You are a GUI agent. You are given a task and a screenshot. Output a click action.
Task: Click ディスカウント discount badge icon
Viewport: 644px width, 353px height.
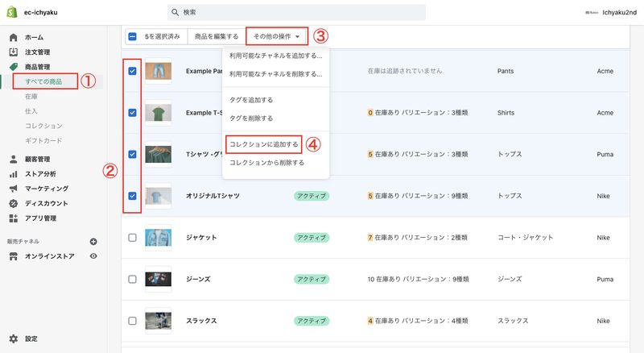(13, 203)
